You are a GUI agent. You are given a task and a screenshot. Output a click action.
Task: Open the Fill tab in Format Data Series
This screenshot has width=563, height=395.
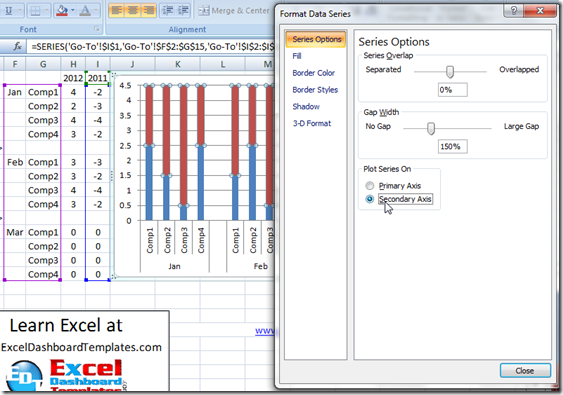tap(297, 56)
